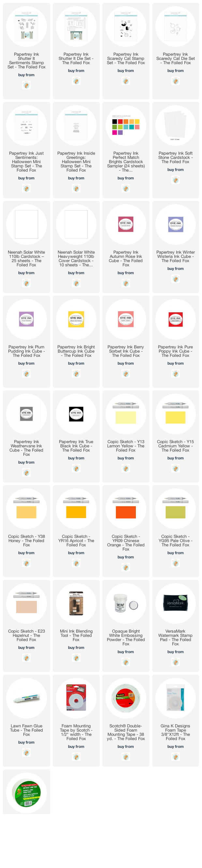Click the shop icon under Winter Wisteria Ink Cube
202x868 pixels.
[x=175, y=279]
